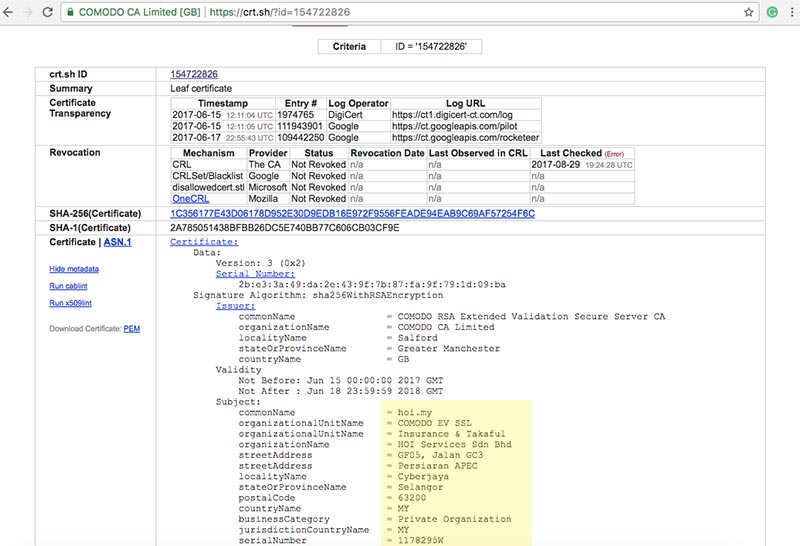Image resolution: width=800 pixels, height=546 pixels.
Task: Select entry number 111943901
Action: tap(300, 126)
